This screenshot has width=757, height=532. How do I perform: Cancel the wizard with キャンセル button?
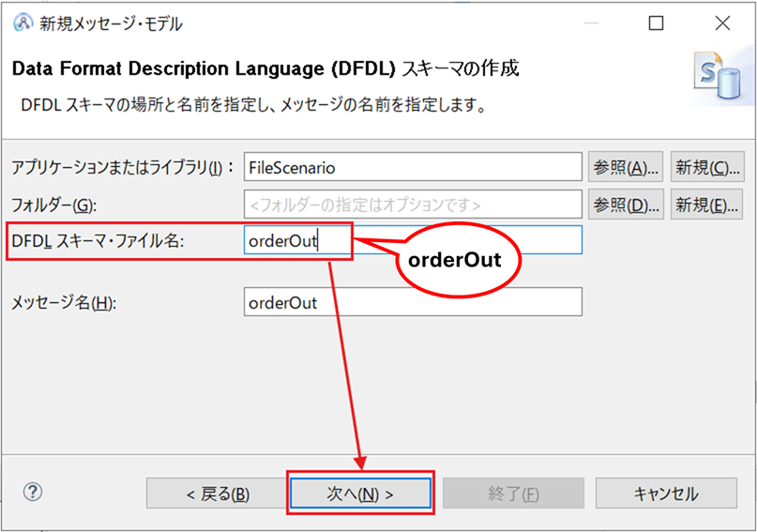pyautogui.click(x=666, y=494)
